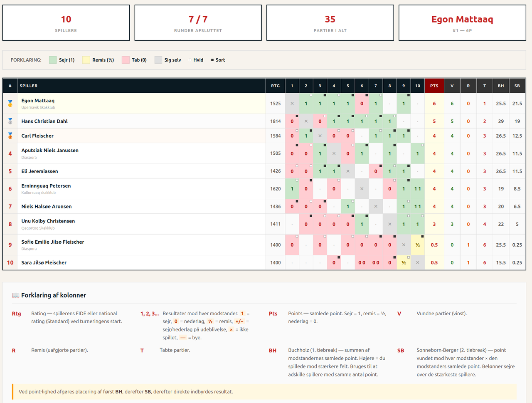The height and width of the screenshot is (403, 532).
Task: Select player Unu Kolby Christensen
Action: click(48, 221)
